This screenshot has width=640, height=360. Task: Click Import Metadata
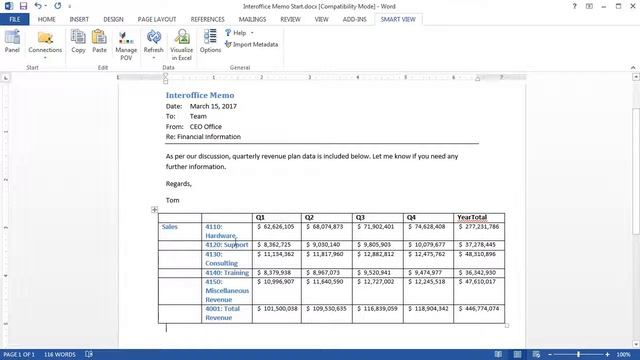tap(251, 44)
